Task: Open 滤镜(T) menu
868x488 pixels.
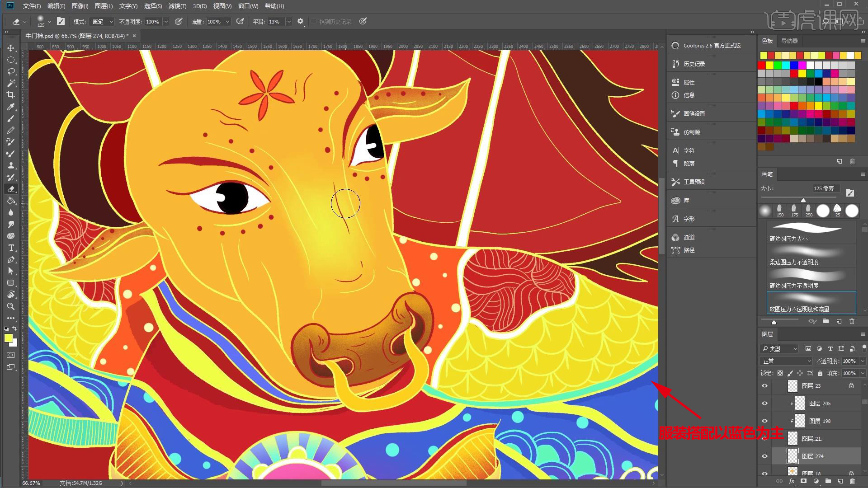Action: (x=177, y=6)
